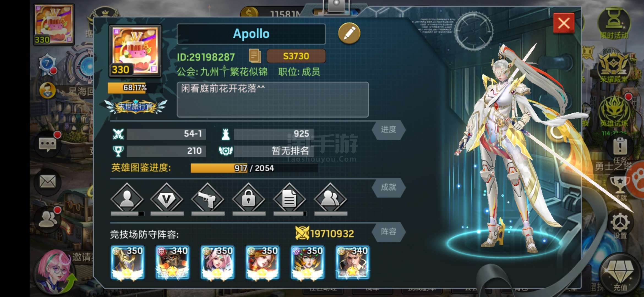Open the chat bubble icon
The height and width of the screenshot is (297, 644).
pos(48,144)
